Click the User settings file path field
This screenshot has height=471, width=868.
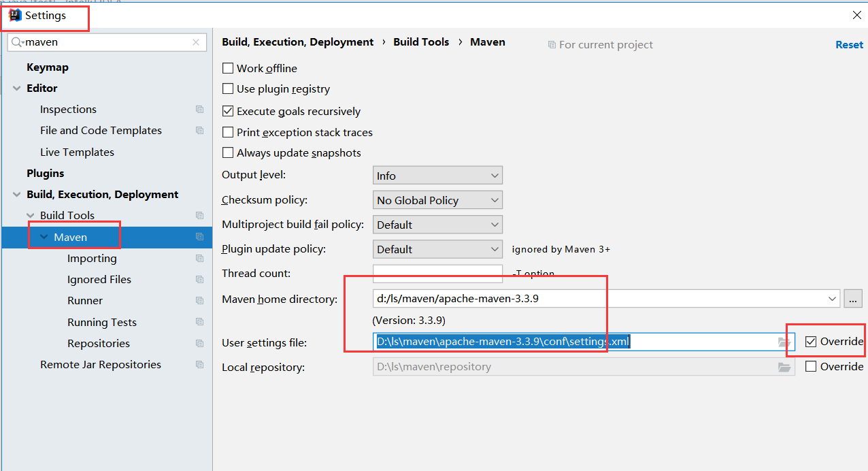[584, 342]
